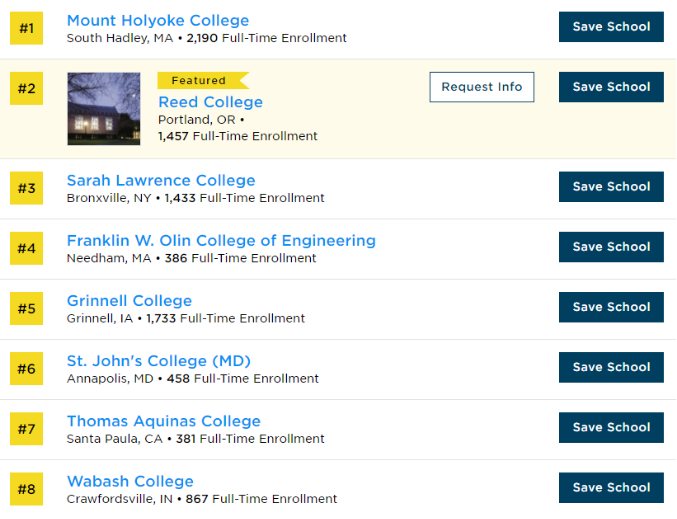Save Sarah Lawrence College to your list

coord(611,187)
